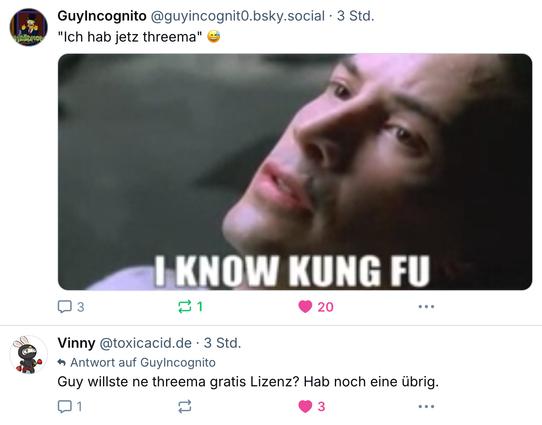Open the Vinny display name
This screenshot has height=425, width=542.
coord(76,343)
